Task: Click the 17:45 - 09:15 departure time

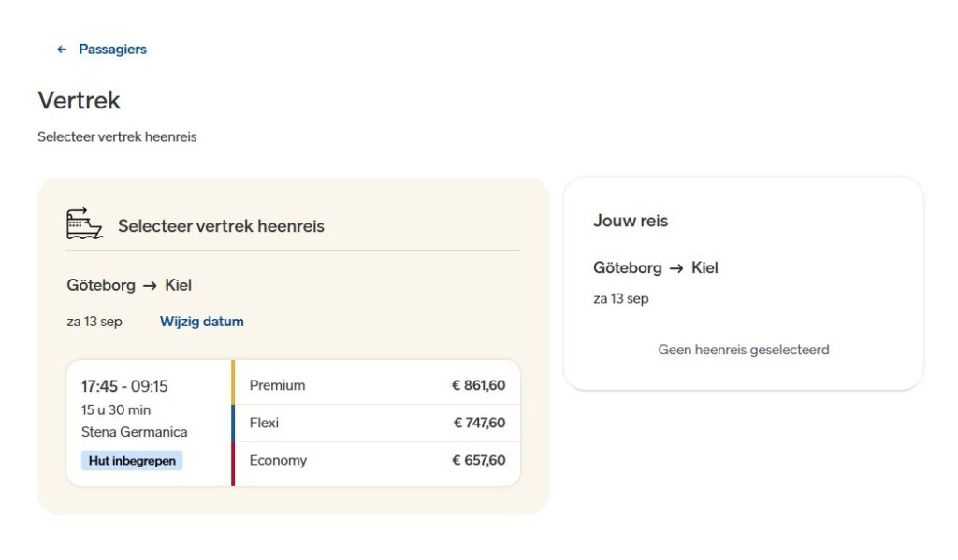Action: pos(124,386)
